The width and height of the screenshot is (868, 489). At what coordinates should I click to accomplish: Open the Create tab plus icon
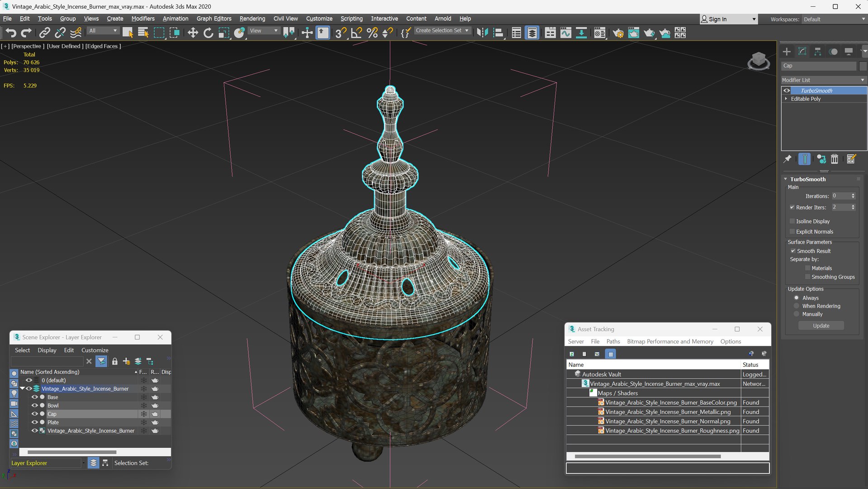787,52
